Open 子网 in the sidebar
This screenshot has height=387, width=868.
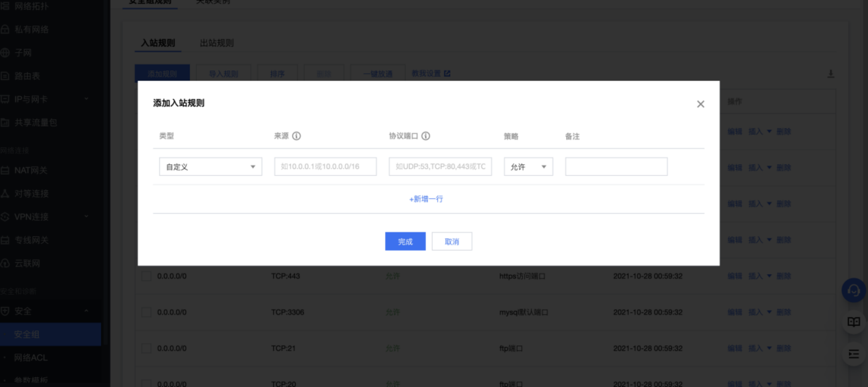(x=23, y=53)
